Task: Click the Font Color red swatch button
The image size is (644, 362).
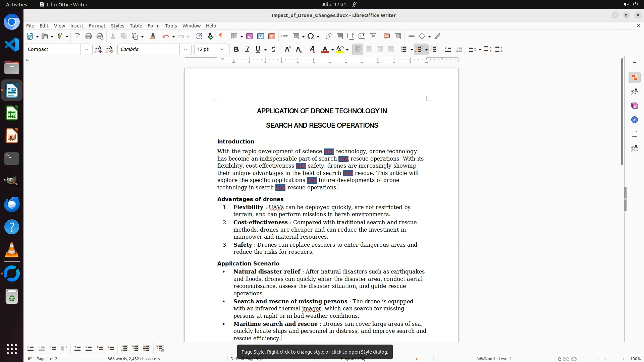Action: tap(324, 50)
